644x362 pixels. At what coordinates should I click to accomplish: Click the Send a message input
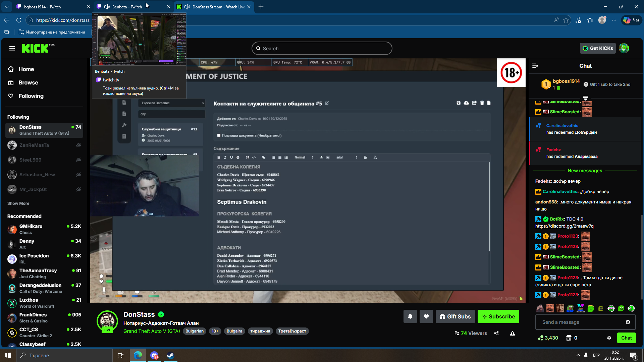(581, 322)
